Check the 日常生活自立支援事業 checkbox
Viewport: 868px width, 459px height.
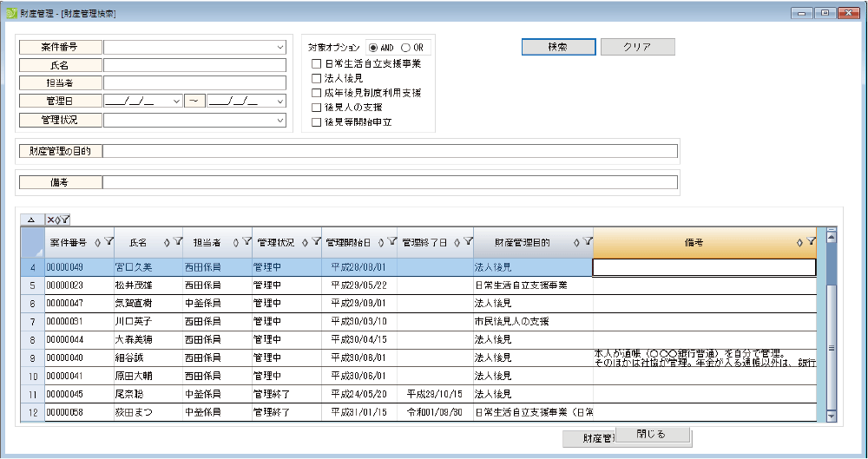point(316,63)
